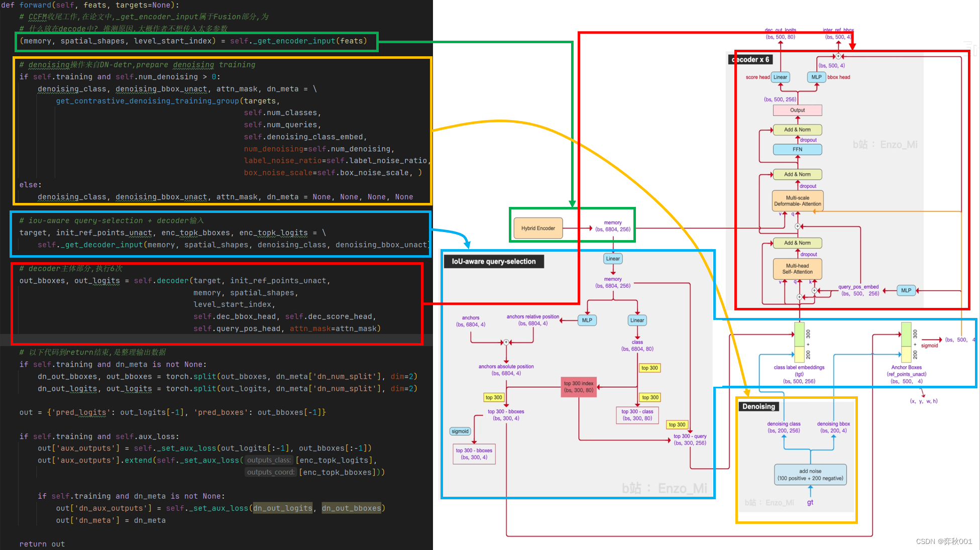Click the Multi-scale Deformable-Attention block
Image resolution: width=980 pixels, height=550 pixels.
point(797,201)
